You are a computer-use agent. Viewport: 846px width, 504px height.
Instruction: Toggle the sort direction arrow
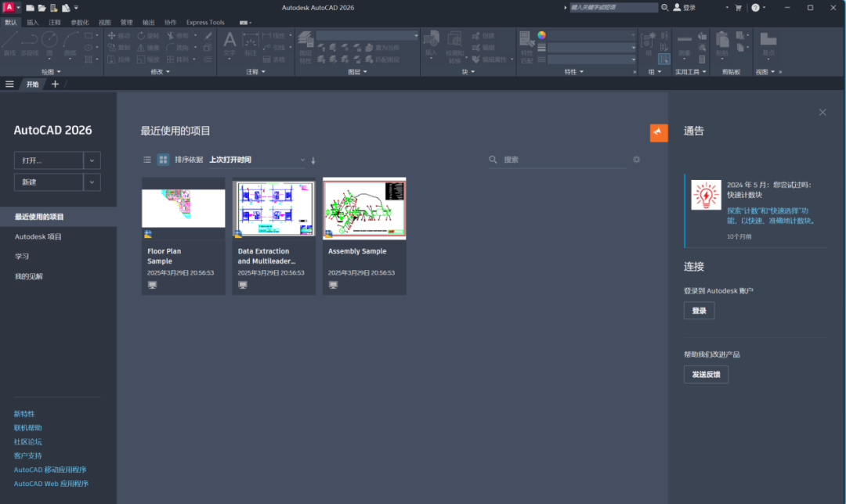(313, 160)
